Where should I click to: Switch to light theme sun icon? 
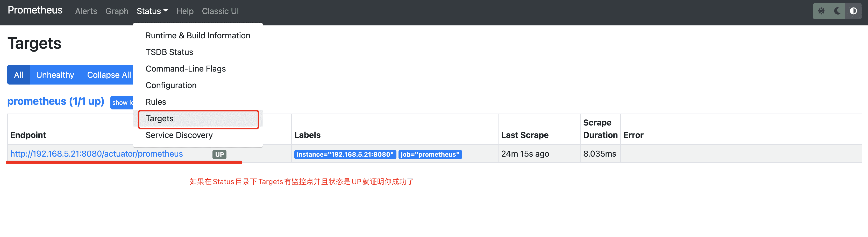(x=821, y=11)
